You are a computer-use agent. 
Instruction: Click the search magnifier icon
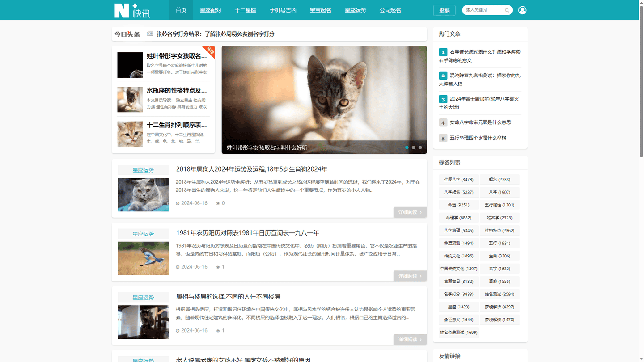point(507,10)
